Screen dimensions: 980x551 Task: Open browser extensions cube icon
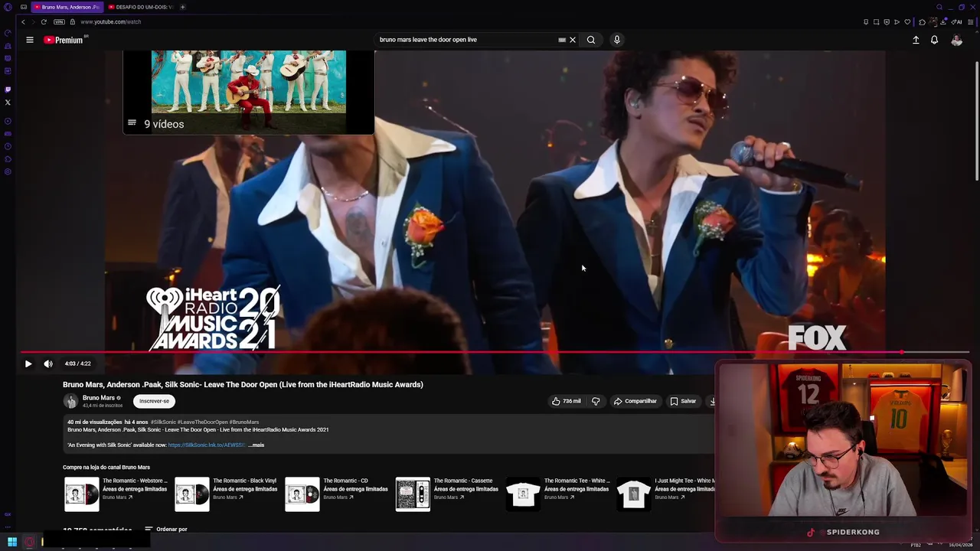922,21
